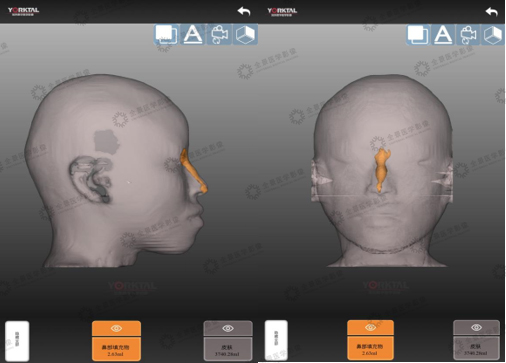This screenshot has height=363, width=506.
Task: Open the camera view tool in right panel
Action: [x=468, y=35]
